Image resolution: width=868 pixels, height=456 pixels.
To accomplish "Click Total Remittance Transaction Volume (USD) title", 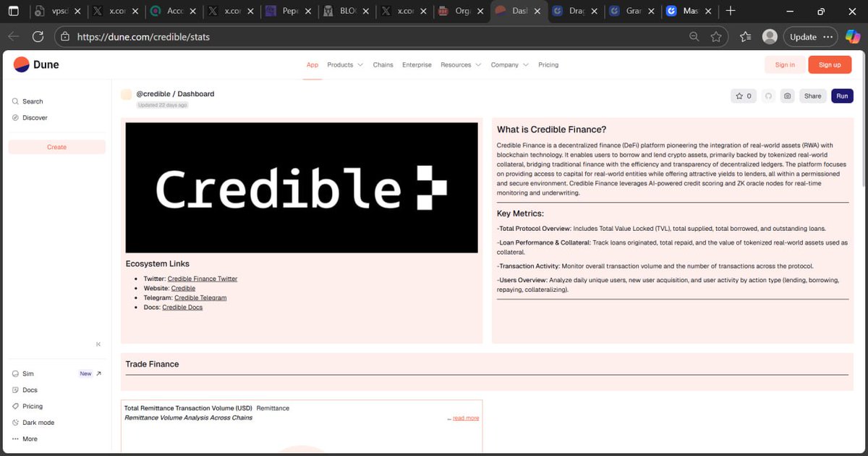I will click(188, 408).
